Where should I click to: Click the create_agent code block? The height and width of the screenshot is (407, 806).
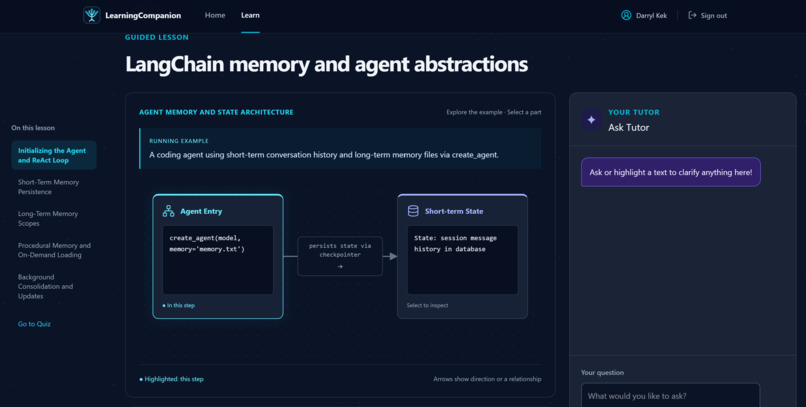coord(218,260)
